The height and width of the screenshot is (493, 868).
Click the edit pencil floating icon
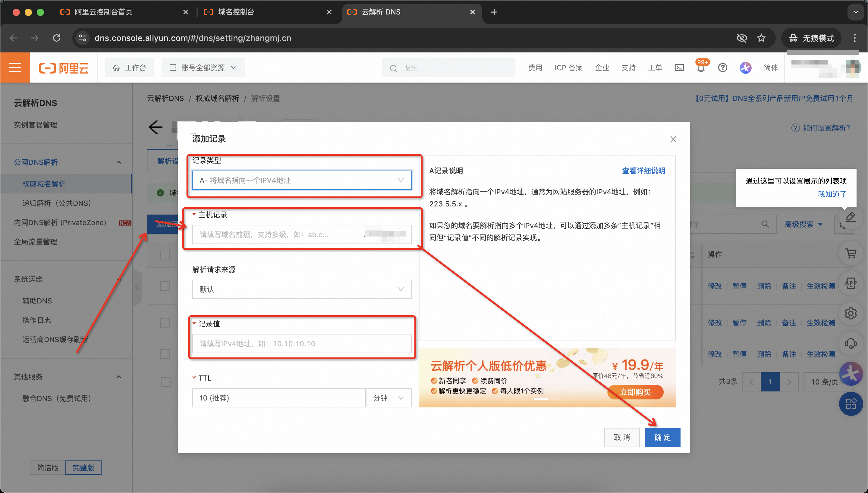click(851, 217)
